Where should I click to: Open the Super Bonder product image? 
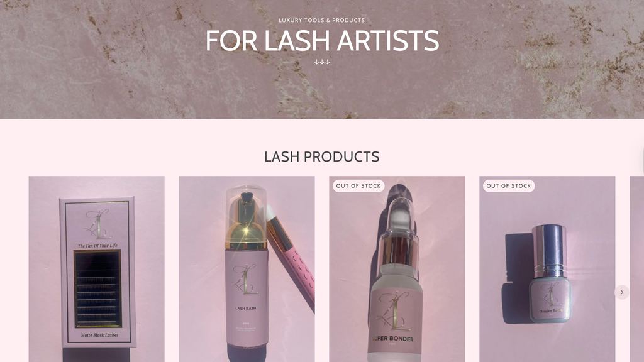click(397, 269)
